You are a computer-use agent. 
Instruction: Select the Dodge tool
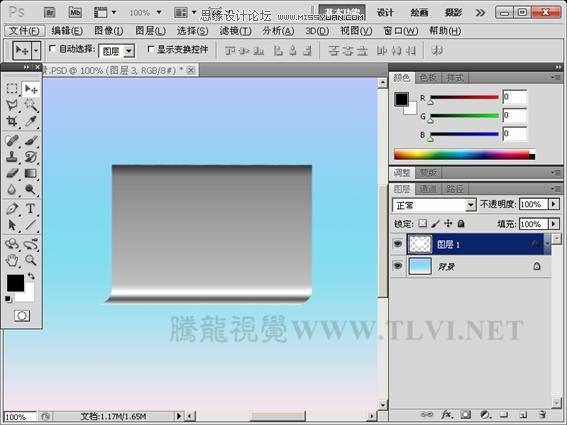(31, 189)
